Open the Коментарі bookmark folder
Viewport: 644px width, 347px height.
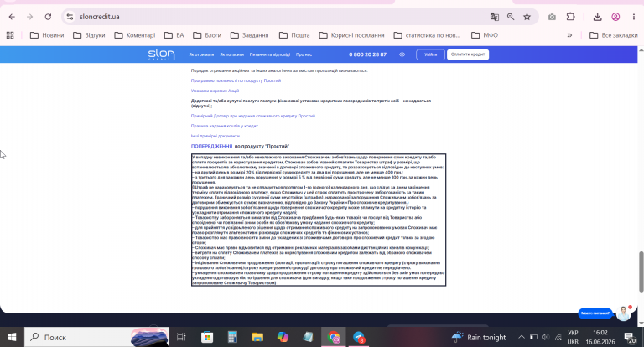[135, 35]
